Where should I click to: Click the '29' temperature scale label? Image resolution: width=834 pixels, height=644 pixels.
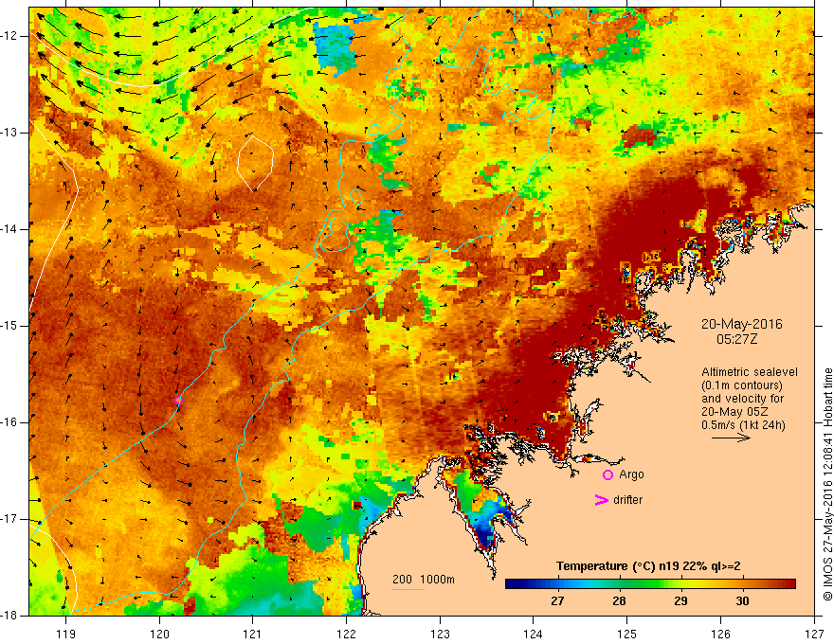[680, 601]
